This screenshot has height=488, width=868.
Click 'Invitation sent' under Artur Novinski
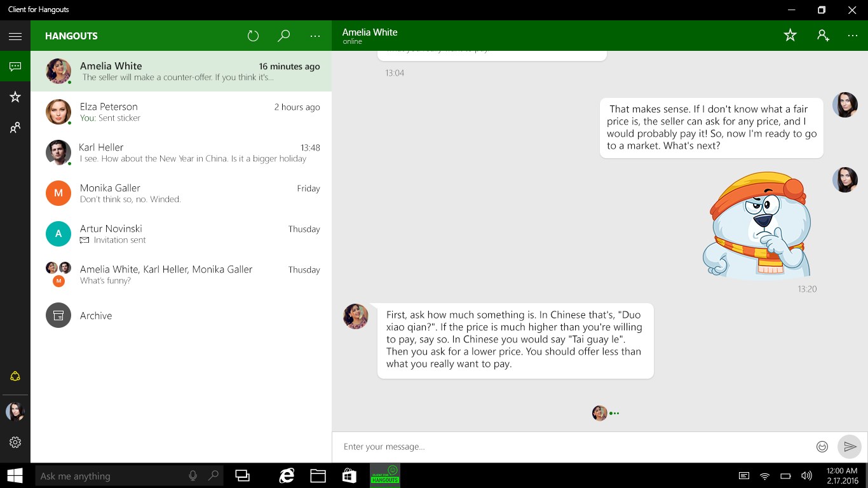119,240
